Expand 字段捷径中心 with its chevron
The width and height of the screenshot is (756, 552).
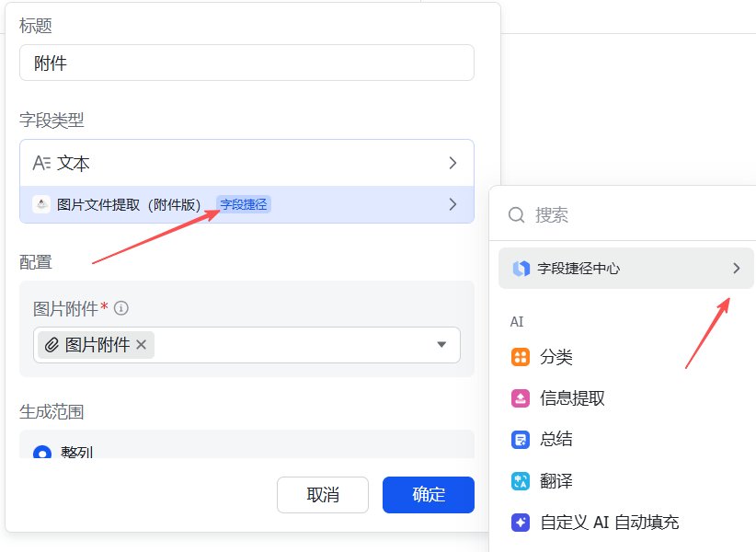click(736, 268)
